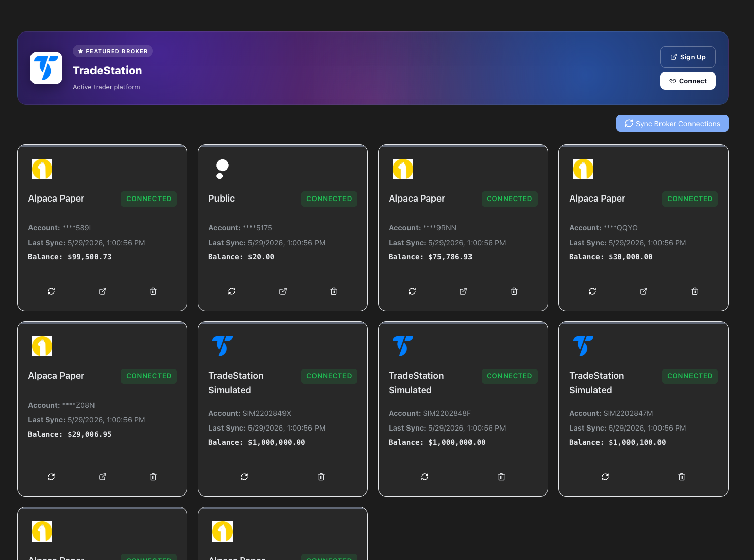The width and height of the screenshot is (754, 560).
Task: Select the balance $75,786.93
Action: tap(450, 257)
